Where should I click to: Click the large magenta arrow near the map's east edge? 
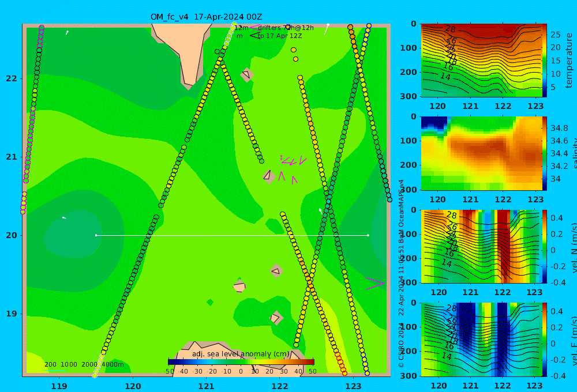[374, 284]
